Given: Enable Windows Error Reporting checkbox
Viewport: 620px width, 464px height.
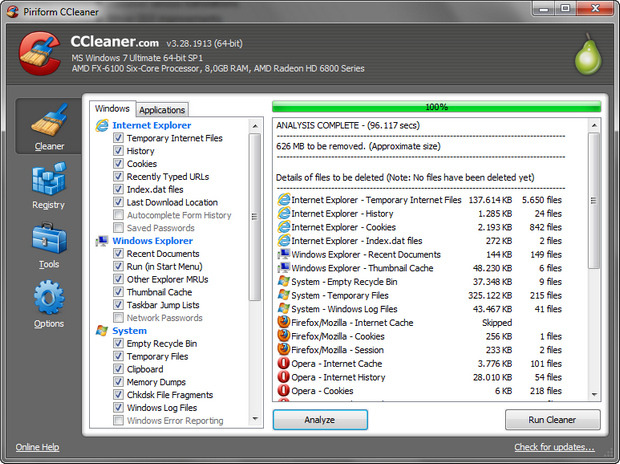Looking at the screenshot, I should [x=118, y=420].
